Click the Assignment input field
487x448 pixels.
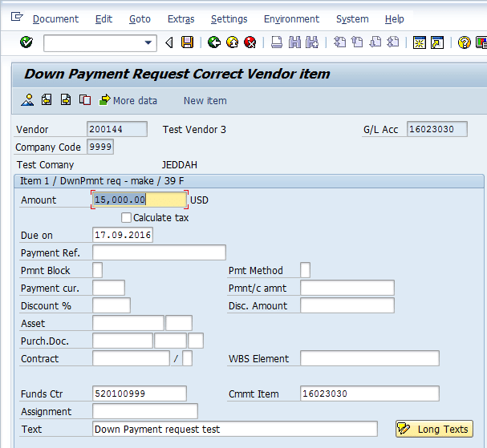[x=145, y=411]
